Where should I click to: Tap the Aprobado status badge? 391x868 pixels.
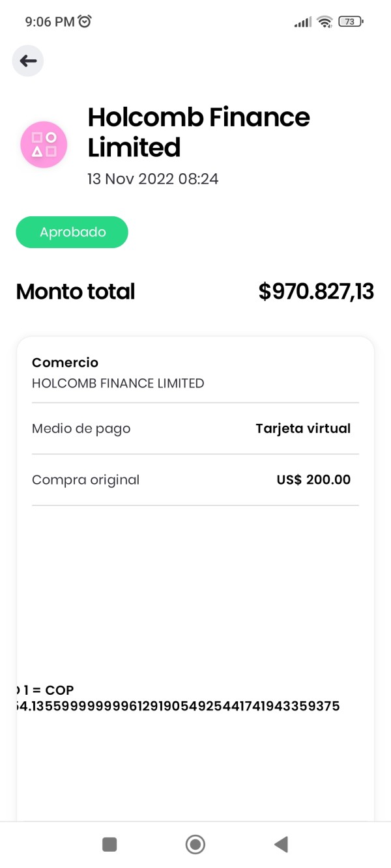point(72,232)
